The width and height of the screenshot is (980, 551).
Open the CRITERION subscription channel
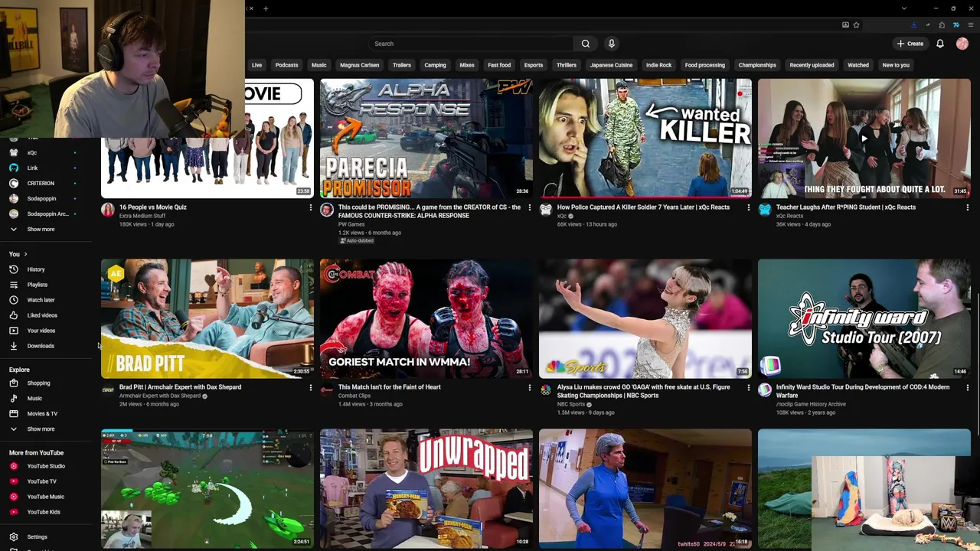pos(41,183)
